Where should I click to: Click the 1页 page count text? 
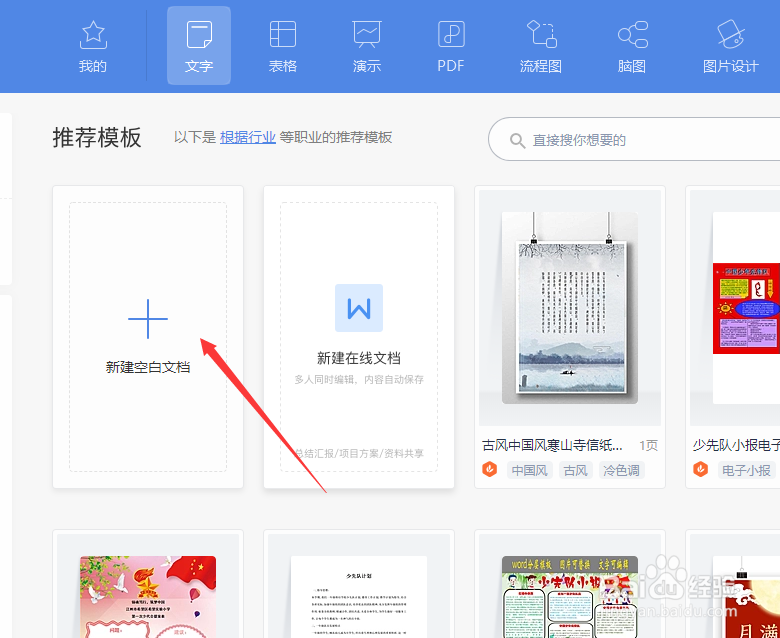tap(649, 446)
